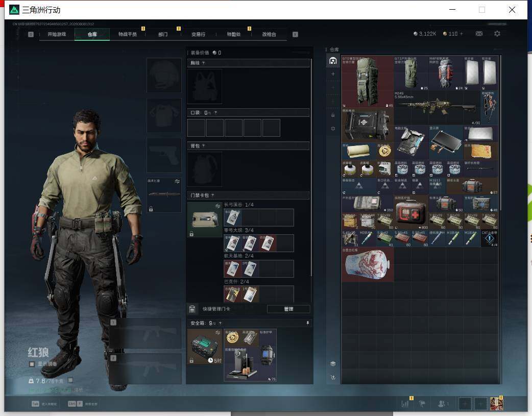This screenshot has height=416, width=532.
Task: Select the computer motherboard item
Action: 411,142
